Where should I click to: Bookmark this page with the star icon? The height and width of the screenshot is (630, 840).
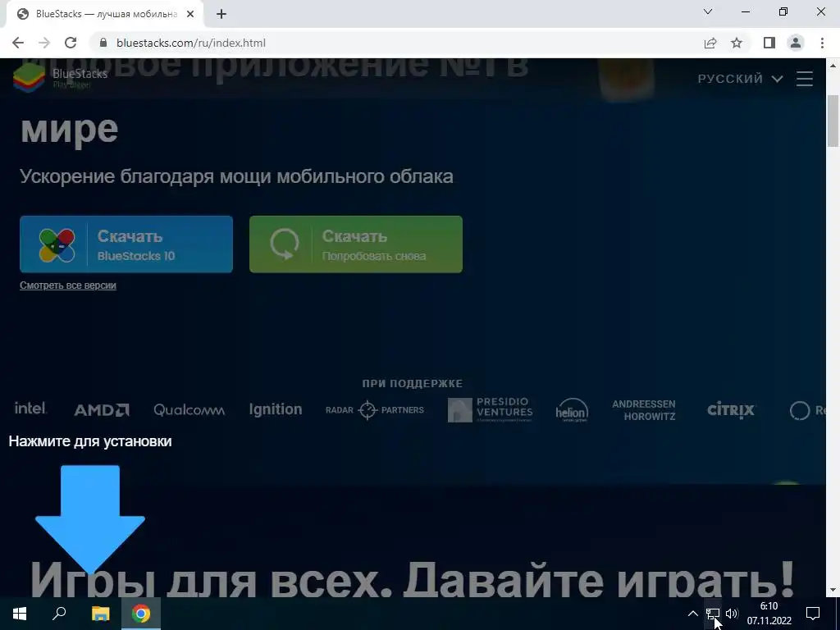737,43
